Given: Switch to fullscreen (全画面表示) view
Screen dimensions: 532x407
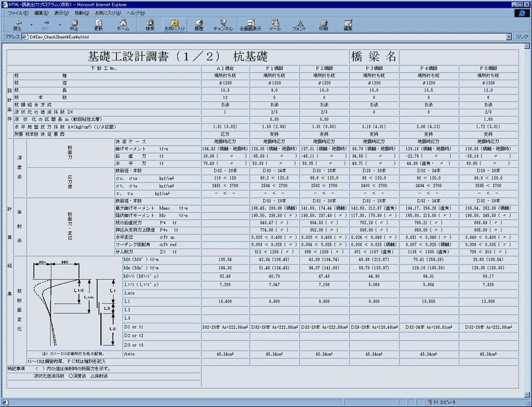Looking at the screenshot, I should pos(250,25).
